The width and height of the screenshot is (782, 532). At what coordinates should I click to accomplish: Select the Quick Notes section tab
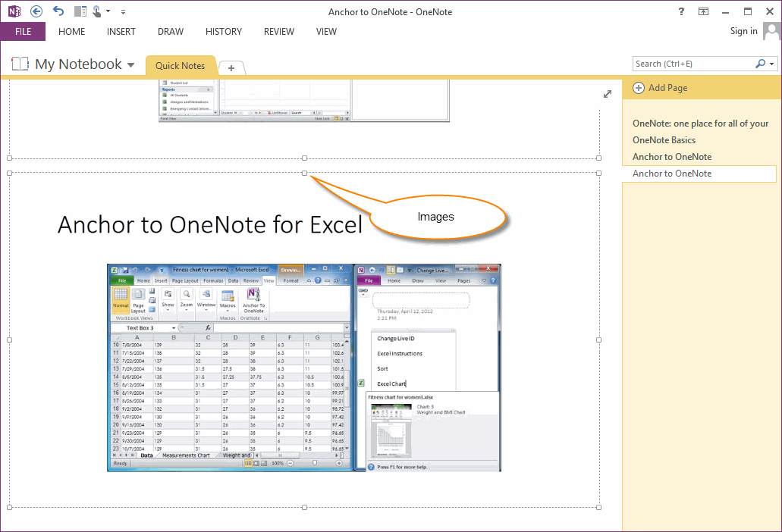click(x=180, y=66)
